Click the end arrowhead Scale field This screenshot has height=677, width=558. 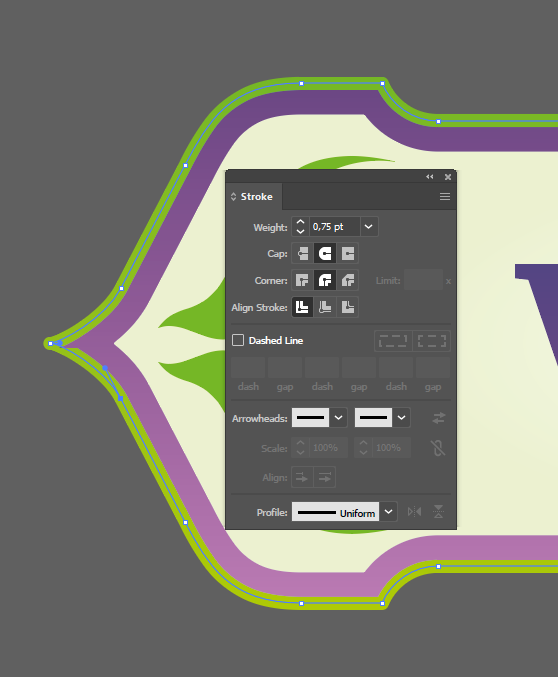pos(392,448)
